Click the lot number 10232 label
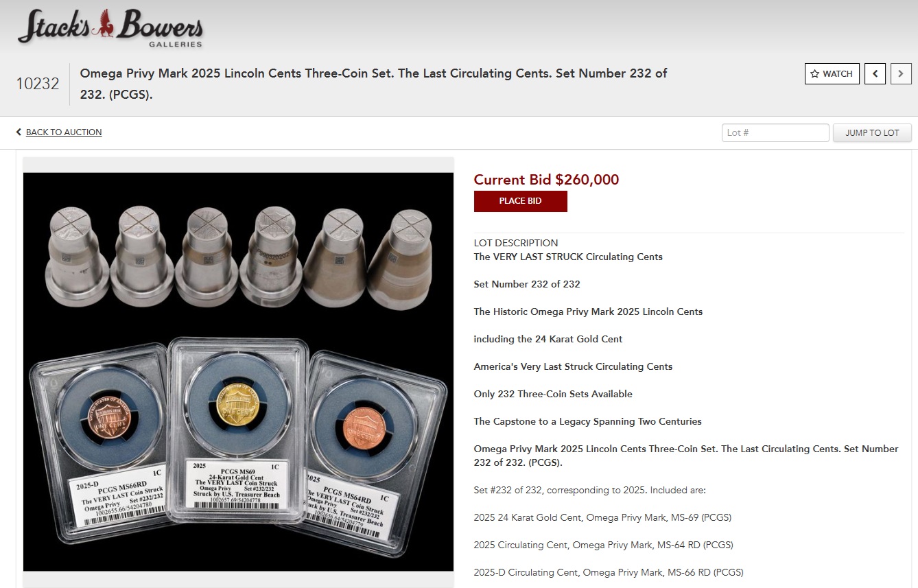The height and width of the screenshot is (588, 918). click(38, 84)
